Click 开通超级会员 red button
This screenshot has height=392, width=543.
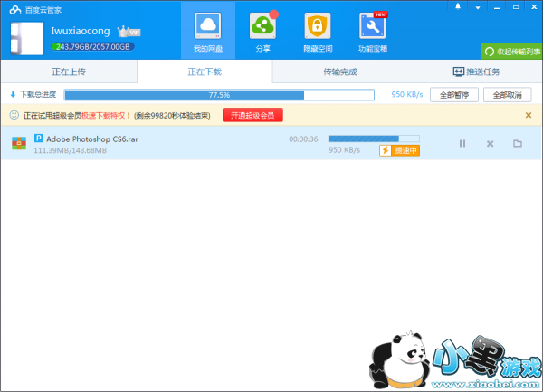point(252,115)
